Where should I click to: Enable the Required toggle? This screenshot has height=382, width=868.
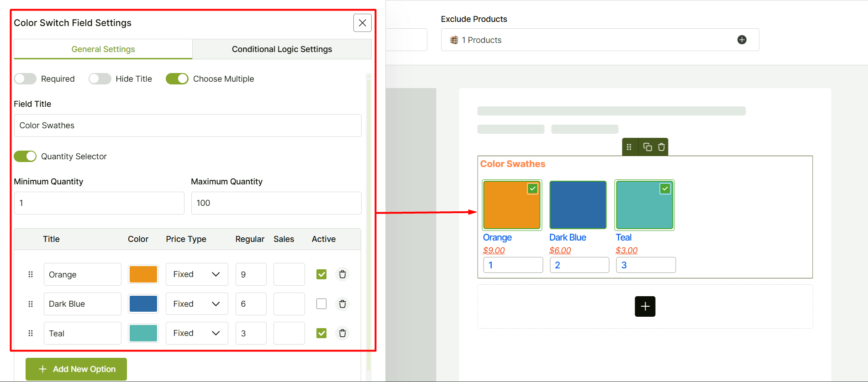pyautogui.click(x=25, y=79)
